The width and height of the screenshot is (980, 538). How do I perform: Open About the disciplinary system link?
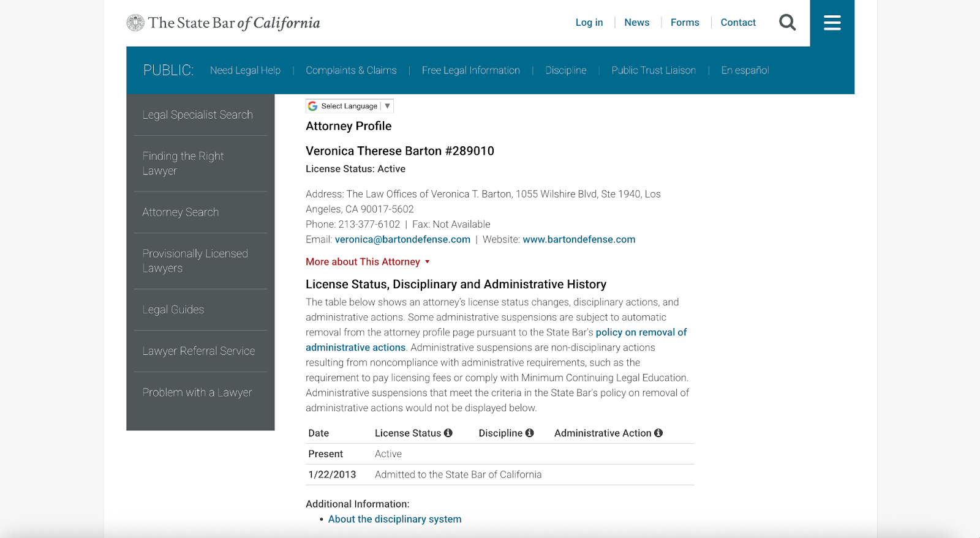(394, 519)
